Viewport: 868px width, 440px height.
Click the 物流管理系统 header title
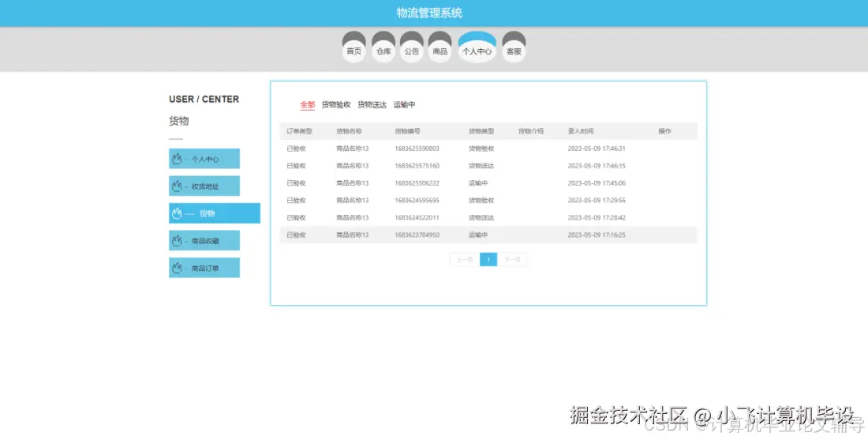coord(429,13)
